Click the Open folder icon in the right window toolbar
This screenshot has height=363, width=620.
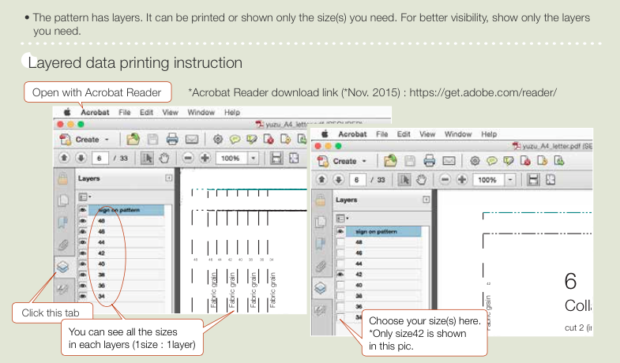tap(390, 161)
